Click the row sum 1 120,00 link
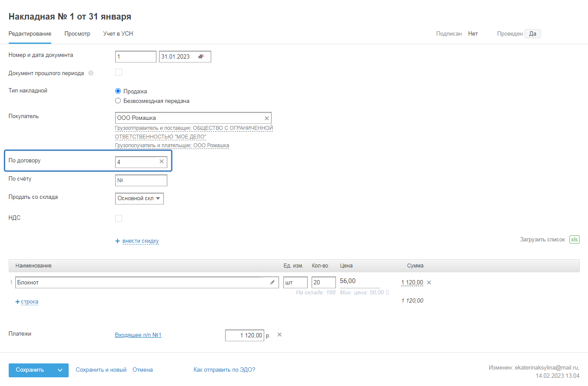This screenshot has width=588, height=386. point(412,283)
